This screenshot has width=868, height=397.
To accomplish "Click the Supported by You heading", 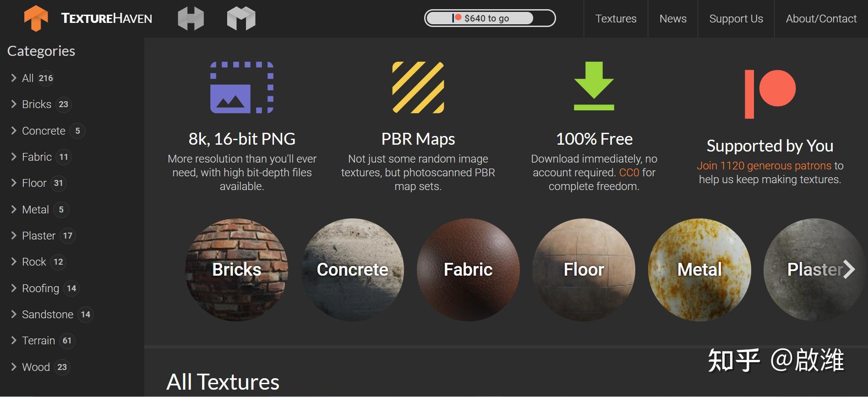I will (770, 146).
